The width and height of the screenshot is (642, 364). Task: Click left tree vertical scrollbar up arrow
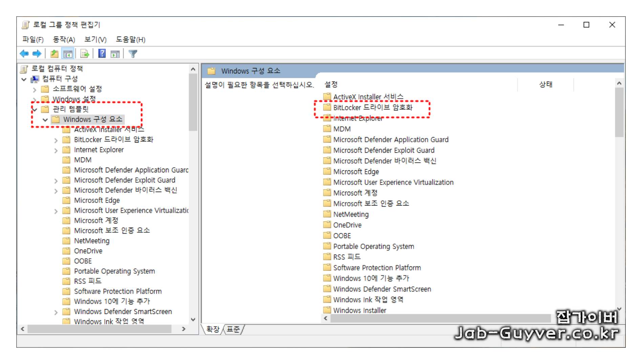pyautogui.click(x=193, y=69)
